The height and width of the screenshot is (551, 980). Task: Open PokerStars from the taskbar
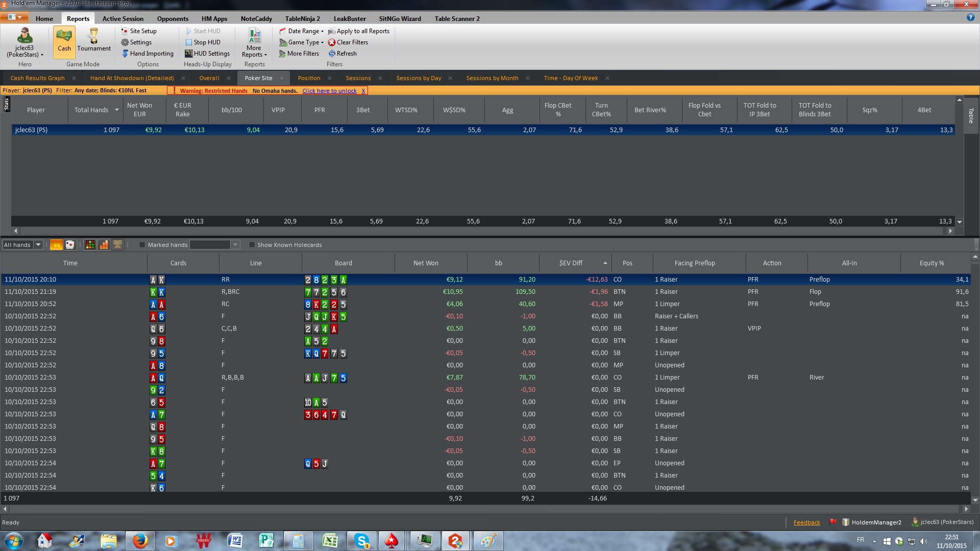tap(391, 541)
